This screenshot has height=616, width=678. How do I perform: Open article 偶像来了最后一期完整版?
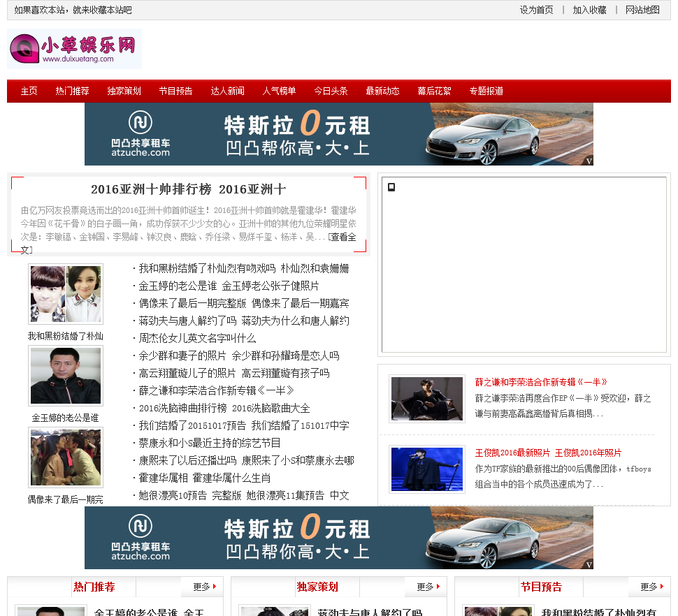click(244, 303)
